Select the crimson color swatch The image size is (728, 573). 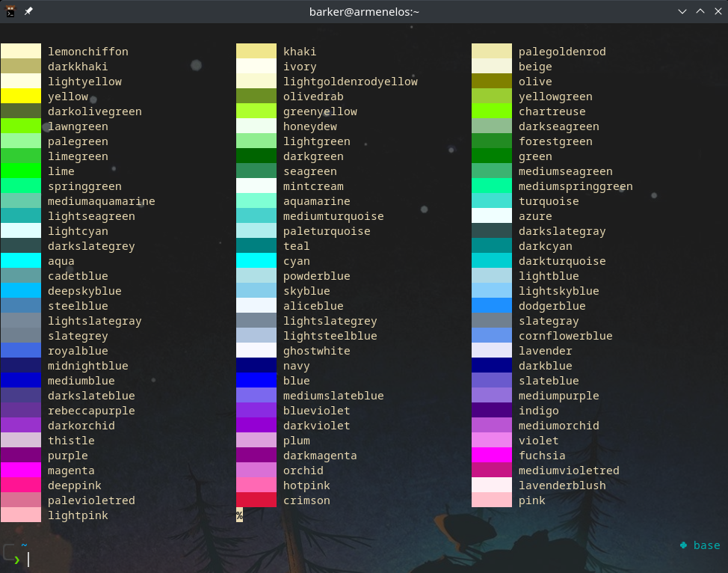[x=256, y=500]
